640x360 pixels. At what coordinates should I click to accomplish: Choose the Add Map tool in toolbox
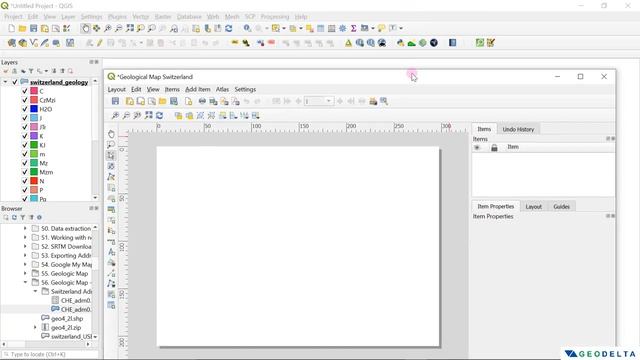click(111, 188)
